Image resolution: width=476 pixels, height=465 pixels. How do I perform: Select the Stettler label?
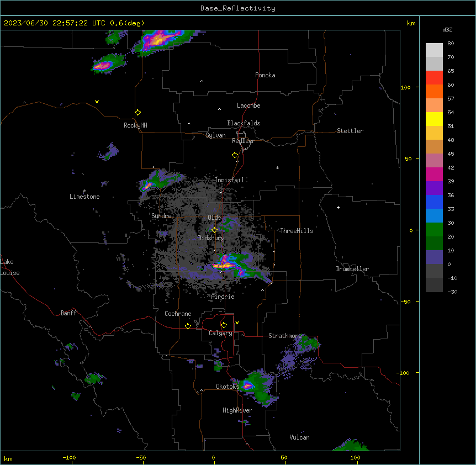pyautogui.click(x=350, y=131)
